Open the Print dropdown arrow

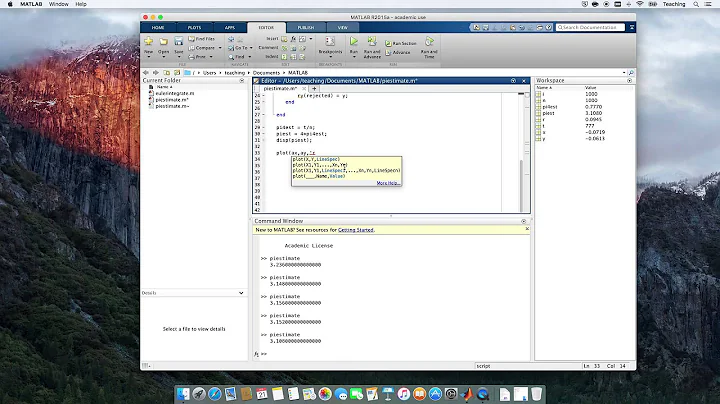[x=211, y=57]
